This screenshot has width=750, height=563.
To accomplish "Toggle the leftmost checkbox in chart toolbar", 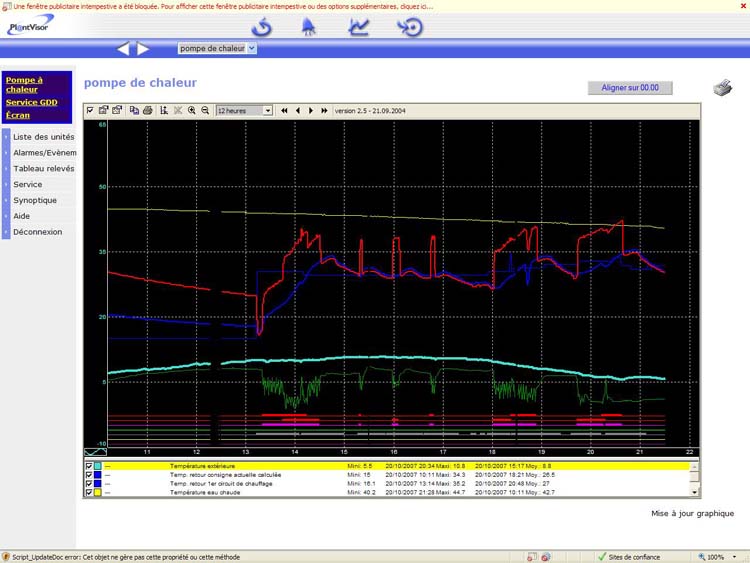I will pyautogui.click(x=90, y=110).
